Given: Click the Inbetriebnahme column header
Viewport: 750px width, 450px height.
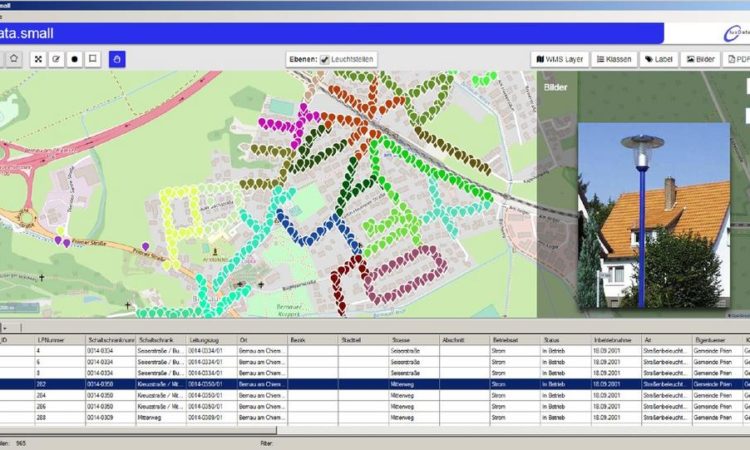Looking at the screenshot, I should (617, 340).
